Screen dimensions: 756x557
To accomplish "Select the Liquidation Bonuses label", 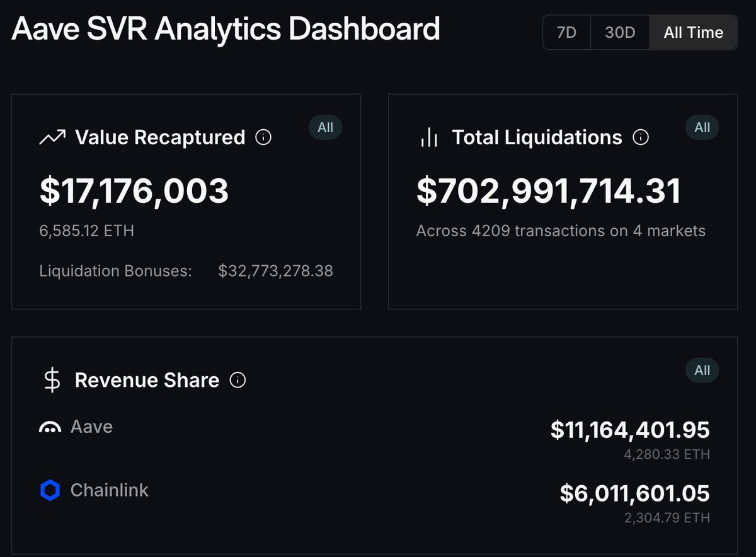I will (x=115, y=272).
